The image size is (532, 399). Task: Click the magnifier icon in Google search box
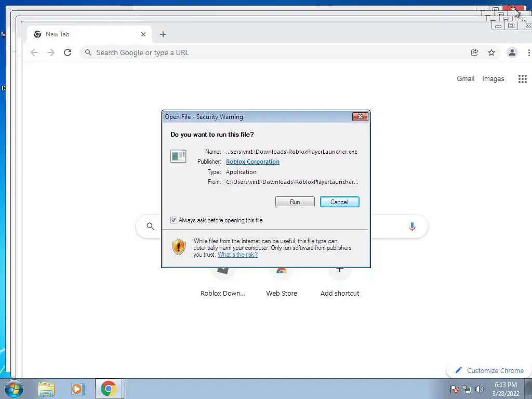click(150, 227)
